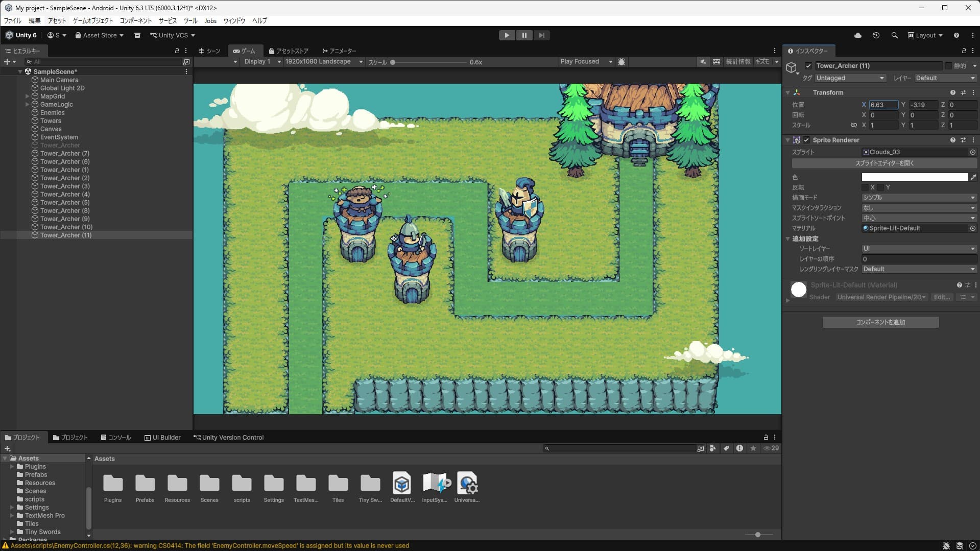The image size is (980, 551).
Task: Open Undo History via the clock icon
Action: coord(876,35)
